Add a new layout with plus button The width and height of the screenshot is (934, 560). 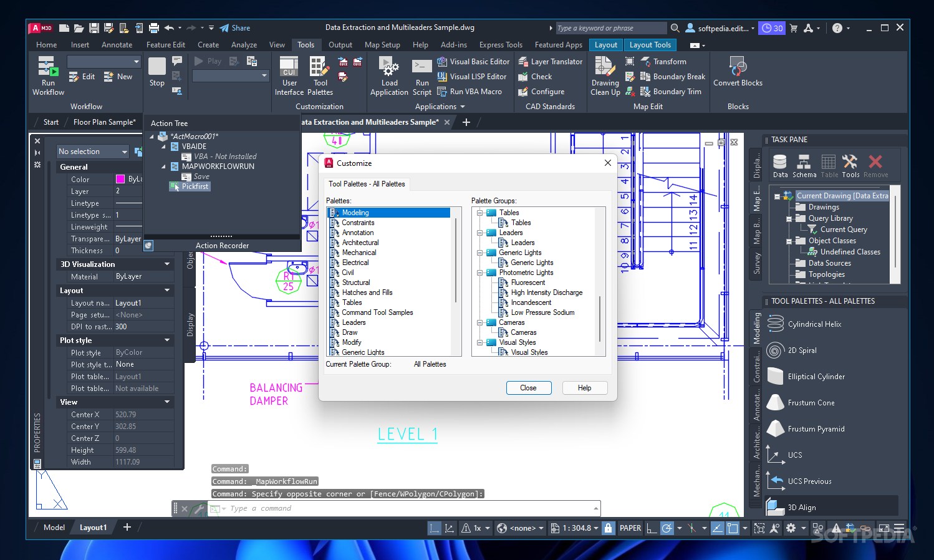pos(127,528)
